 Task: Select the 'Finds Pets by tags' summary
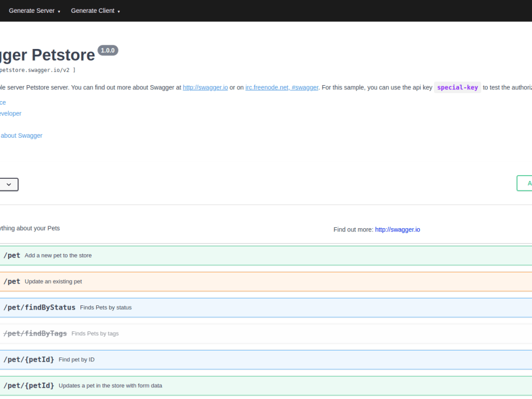(95, 334)
